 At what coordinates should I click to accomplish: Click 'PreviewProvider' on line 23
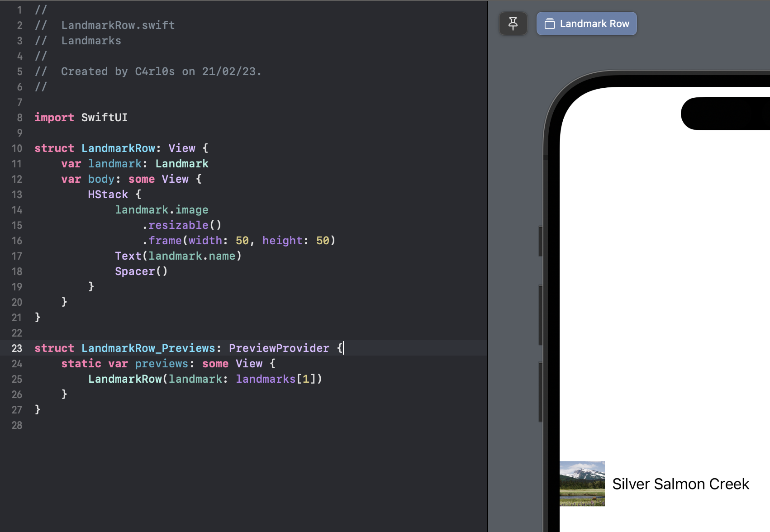click(x=279, y=348)
